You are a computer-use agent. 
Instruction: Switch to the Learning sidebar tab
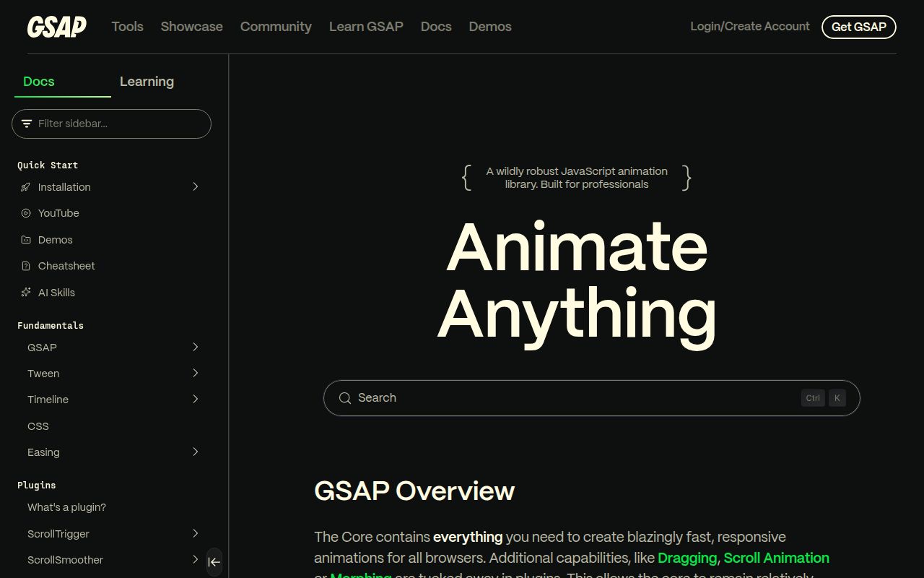click(147, 82)
